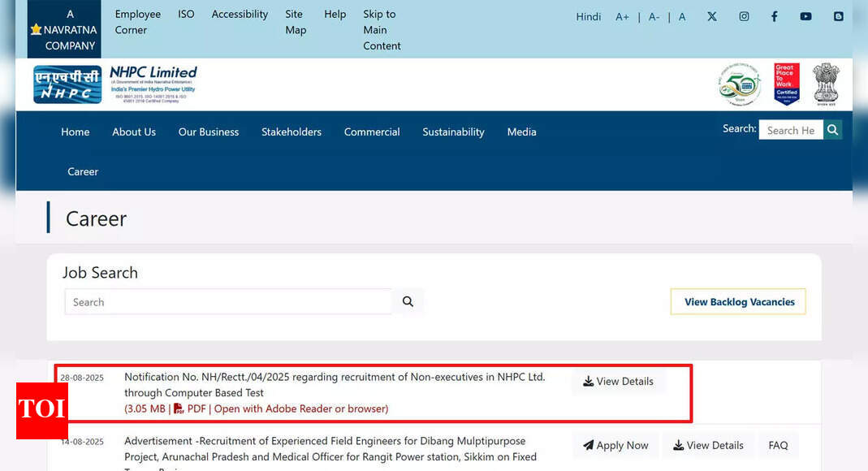Click the Job Search magnifier icon
This screenshot has height=471, width=868.
[408, 302]
